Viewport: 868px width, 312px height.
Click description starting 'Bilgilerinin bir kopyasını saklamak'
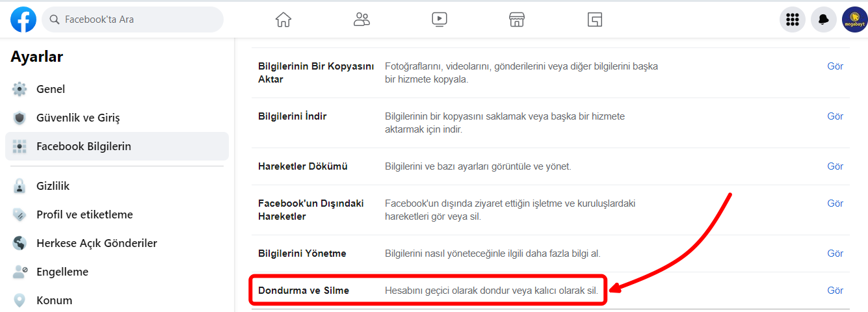click(x=505, y=123)
